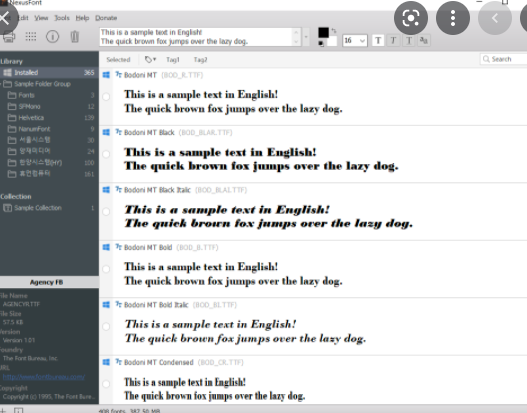The image size is (527, 413).
Task: Pick the black foreground color swatch
Action: click(x=323, y=33)
